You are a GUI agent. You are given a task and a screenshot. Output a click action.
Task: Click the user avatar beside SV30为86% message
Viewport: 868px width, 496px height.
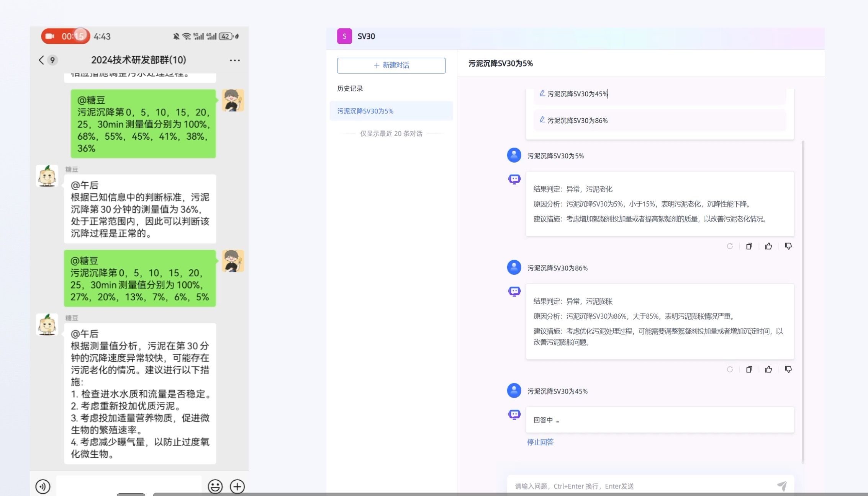[514, 268]
